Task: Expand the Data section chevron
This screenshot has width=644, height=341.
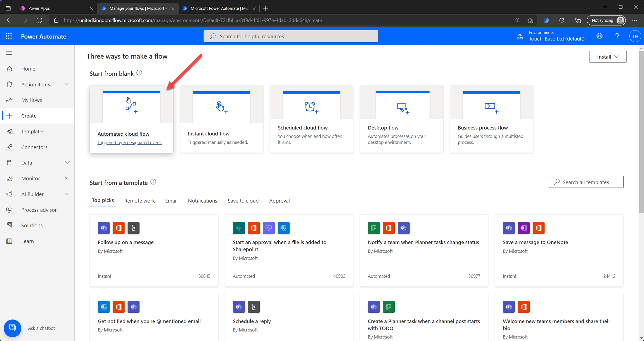Action: pos(67,163)
